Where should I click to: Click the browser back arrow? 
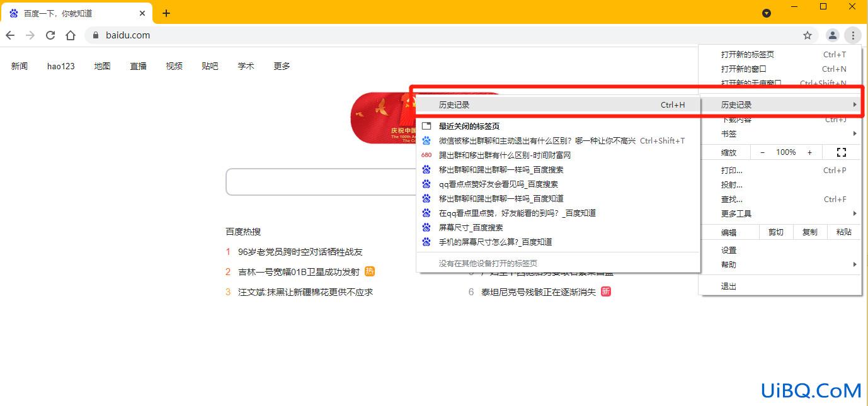point(10,35)
